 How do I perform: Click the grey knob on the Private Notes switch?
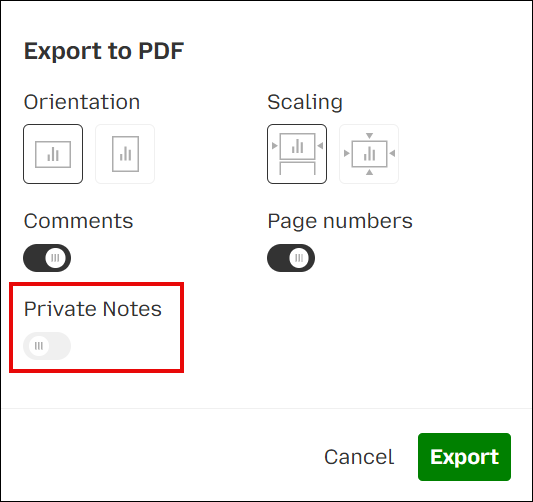pos(39,346)
